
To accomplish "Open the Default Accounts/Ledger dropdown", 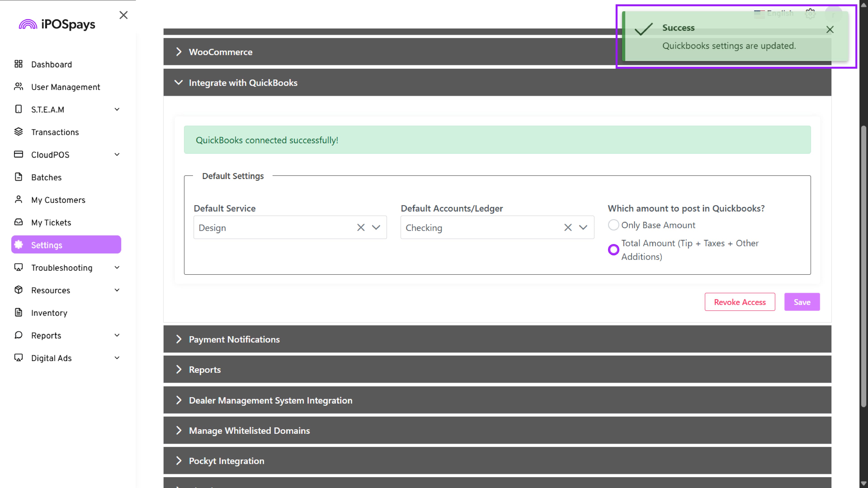I will [x=583, y=228].
